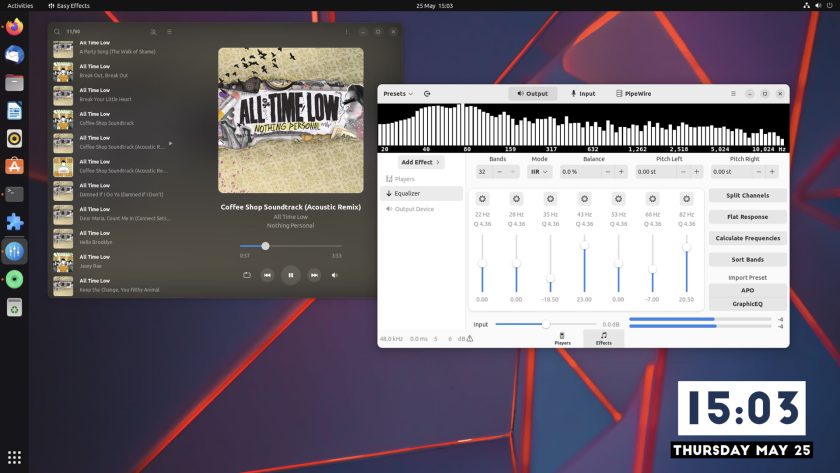The image size is (840, 473).
Task: Click the 35 Hz band gain slider
Action: pos(550,262)
